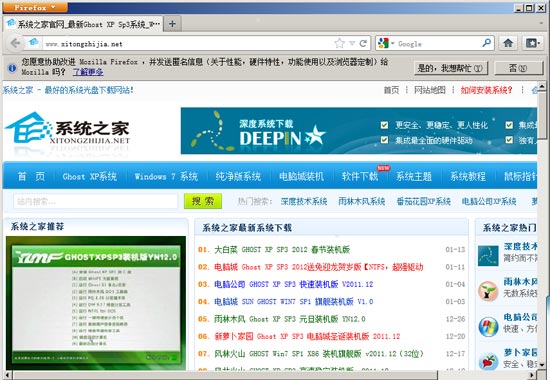Click the 雨林木风 tree icon in sidebar
550x380 pixels.
[x=488, y=291]
